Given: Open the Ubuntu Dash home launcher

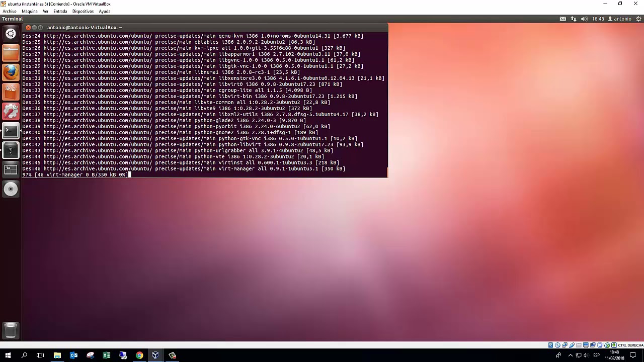Looking at the screenshot, I should pos(11,34).
